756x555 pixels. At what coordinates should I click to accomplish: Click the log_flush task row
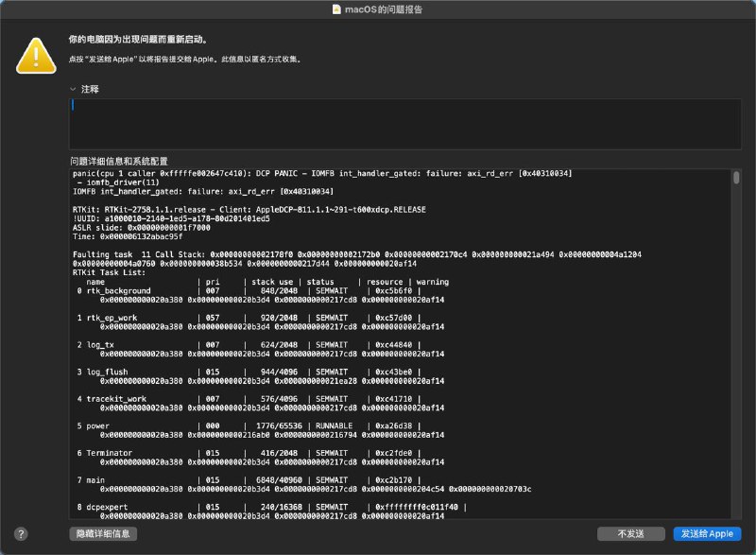coord(249,372)
